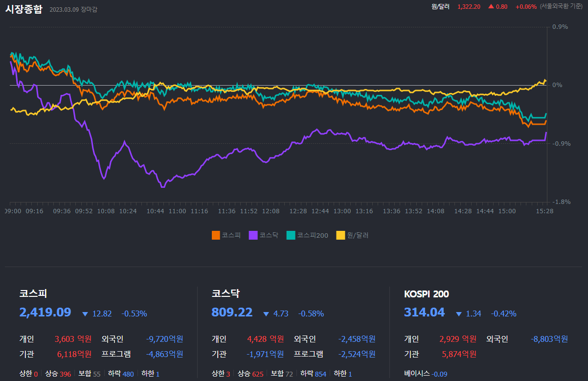Click the 코스피 change percentage -0.53%
Image resolution: width=588 pixels, height=381 pixels.
point(134,314)
